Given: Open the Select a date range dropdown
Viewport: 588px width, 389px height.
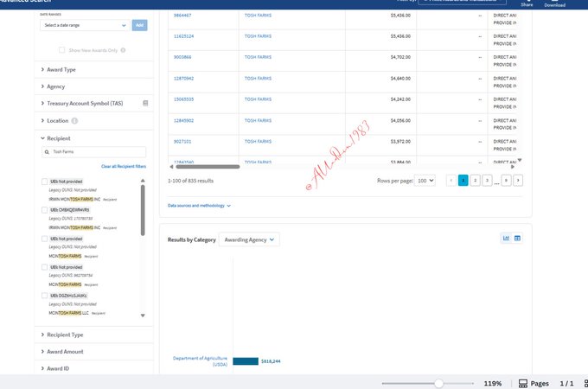Looking at the screenshot, I should click(x=85, y=25).
